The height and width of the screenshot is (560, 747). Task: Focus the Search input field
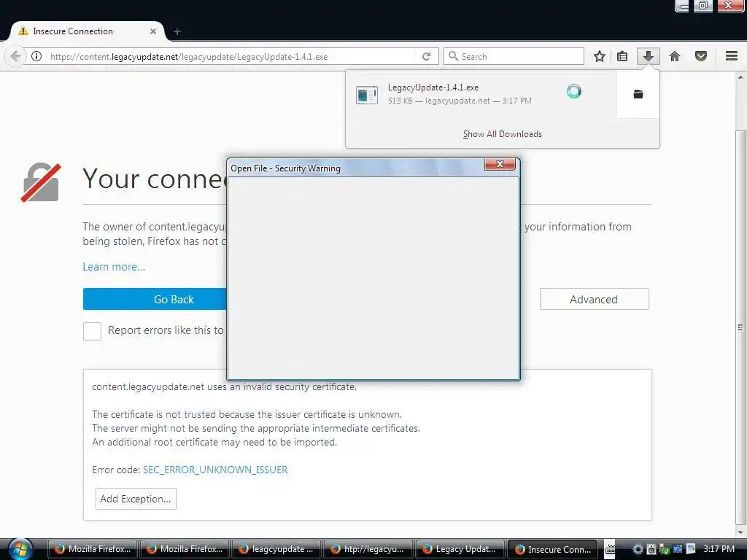point(514,56)
